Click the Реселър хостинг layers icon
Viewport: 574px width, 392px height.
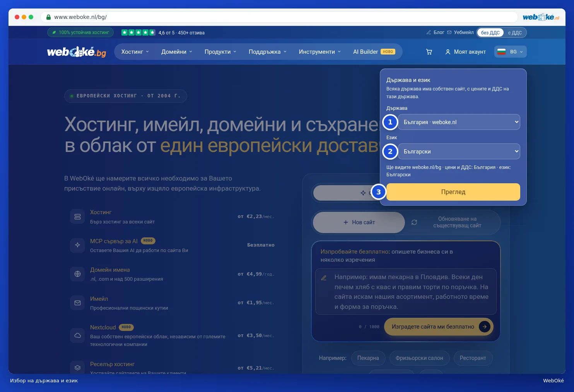pyautogui.click(x=77, y=368)
